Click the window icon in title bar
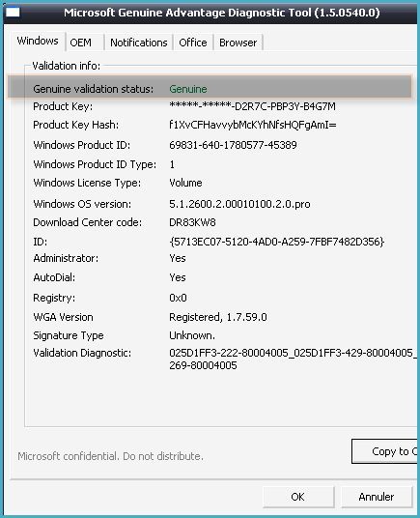The image size is (420, 518). 13,13
